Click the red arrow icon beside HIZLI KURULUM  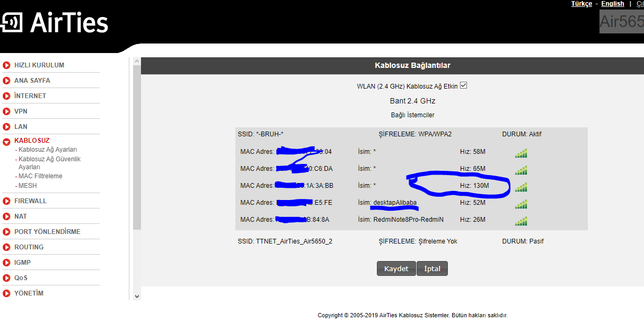(7, 65)
